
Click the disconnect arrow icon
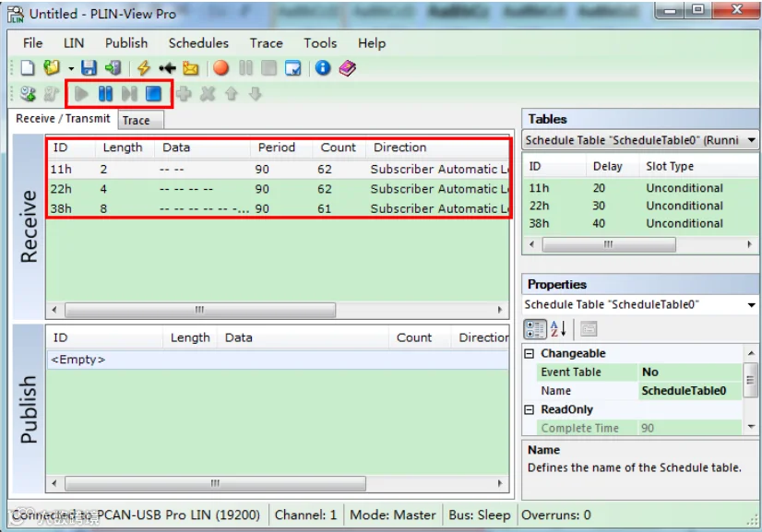[x=167, y=68]
